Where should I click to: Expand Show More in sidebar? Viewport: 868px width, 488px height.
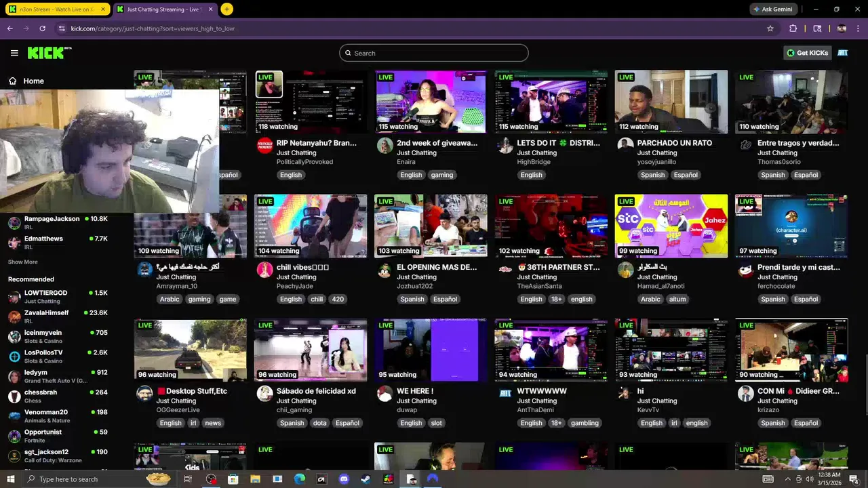(x=22, y=262)
